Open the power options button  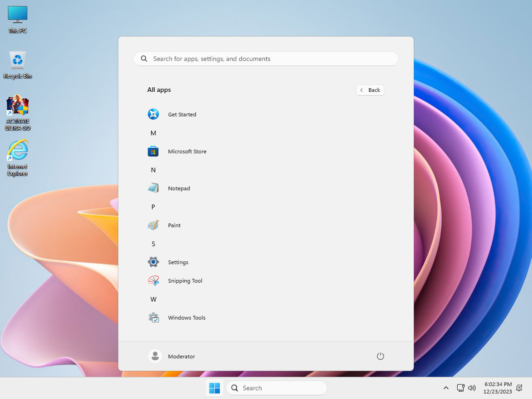[380, 356]
